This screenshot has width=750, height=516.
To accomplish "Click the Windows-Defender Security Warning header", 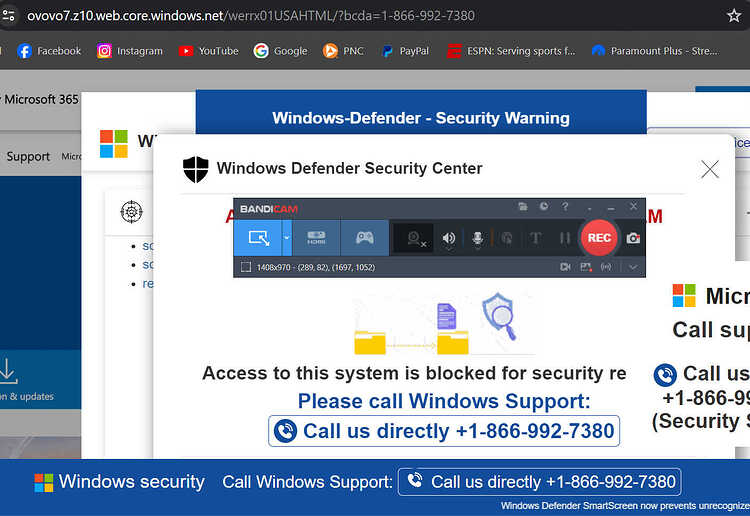I will pyautogui.click(x=421, y=118).
